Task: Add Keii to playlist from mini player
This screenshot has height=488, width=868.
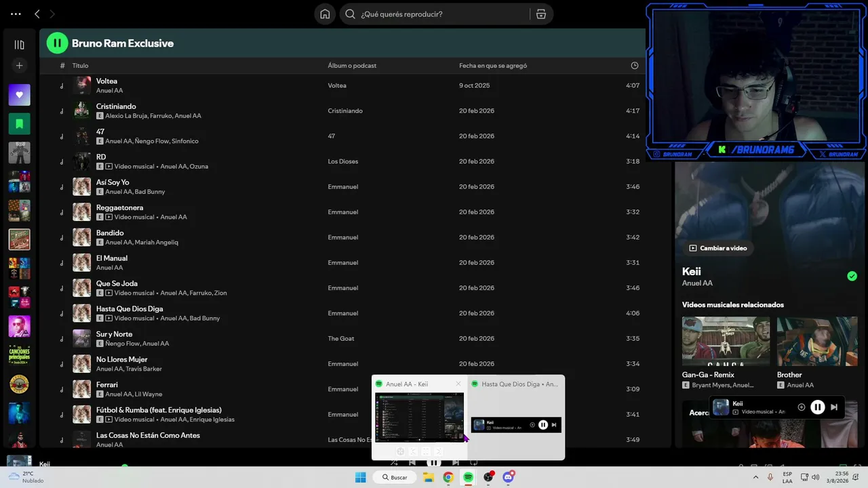Action: [802, 407]
